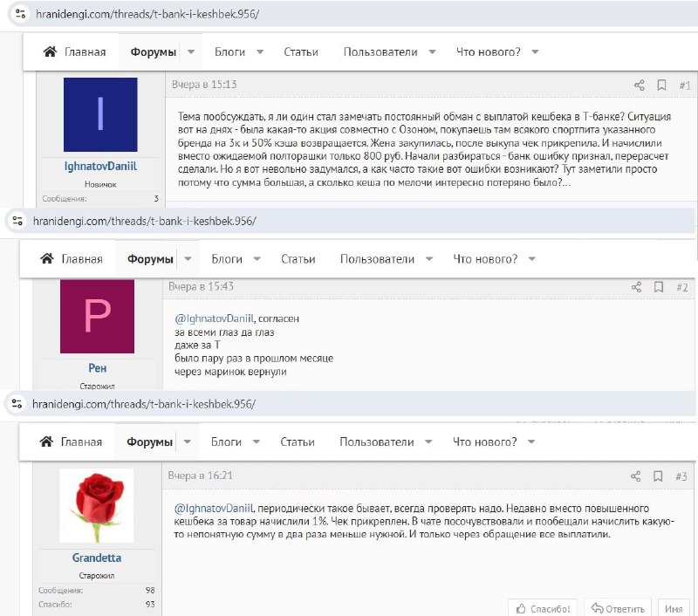Bookmark Рен's post #2
This screenshot has height=616, width=698.
659,287
